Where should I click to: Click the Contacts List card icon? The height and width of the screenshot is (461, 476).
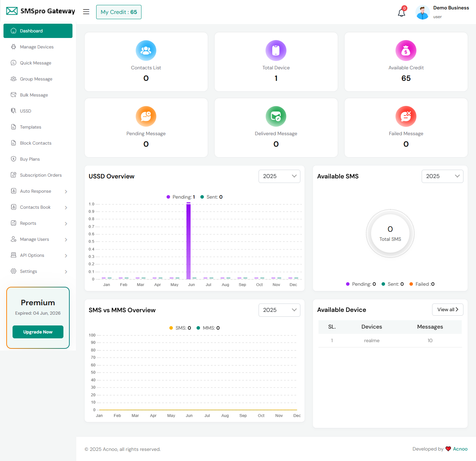[x=146, y=51]
